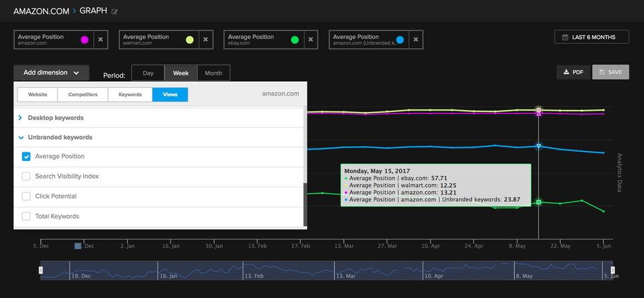The height and width of the screenshot is (298, 644).
Task: Click the download icon on the PDF button
Action: pyautogui.click(x=566, y=72)
